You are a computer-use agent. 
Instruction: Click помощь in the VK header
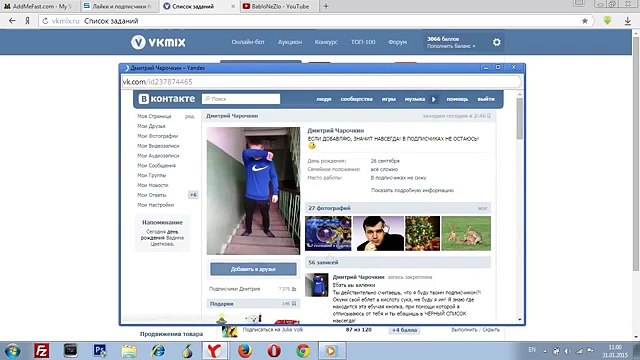point(457,99)
